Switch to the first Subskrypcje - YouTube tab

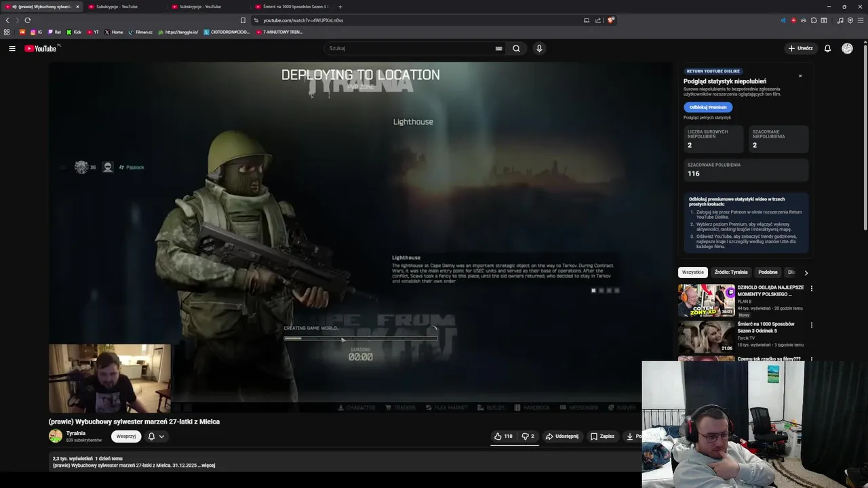click(x=124, y=7)
